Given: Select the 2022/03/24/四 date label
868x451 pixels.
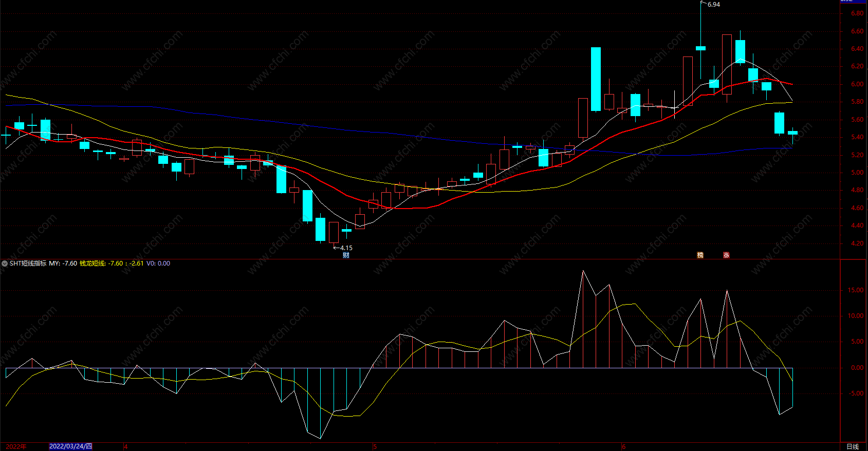Looking at the screenshot, I should pyautogui.click(x=70, y=446).
